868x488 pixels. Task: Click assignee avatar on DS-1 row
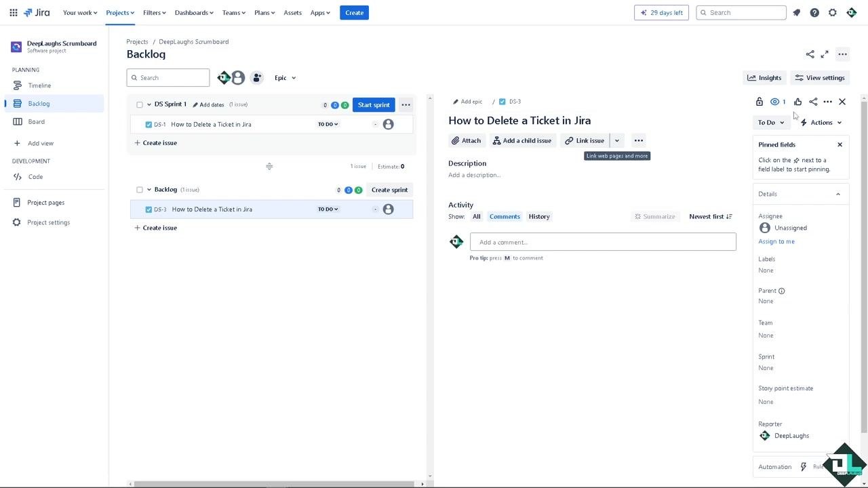click(388, 124)
